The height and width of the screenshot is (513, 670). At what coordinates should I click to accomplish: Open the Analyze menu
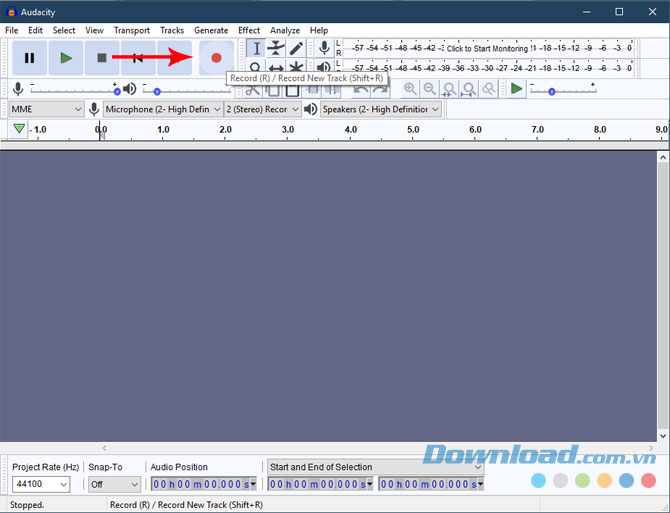(x=285, y=30)
